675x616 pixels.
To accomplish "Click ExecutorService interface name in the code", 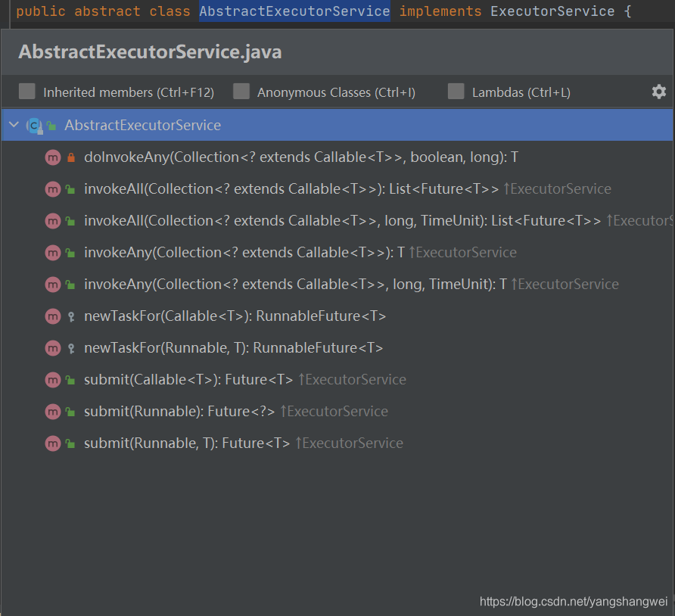I will click(x=552, y=11).
